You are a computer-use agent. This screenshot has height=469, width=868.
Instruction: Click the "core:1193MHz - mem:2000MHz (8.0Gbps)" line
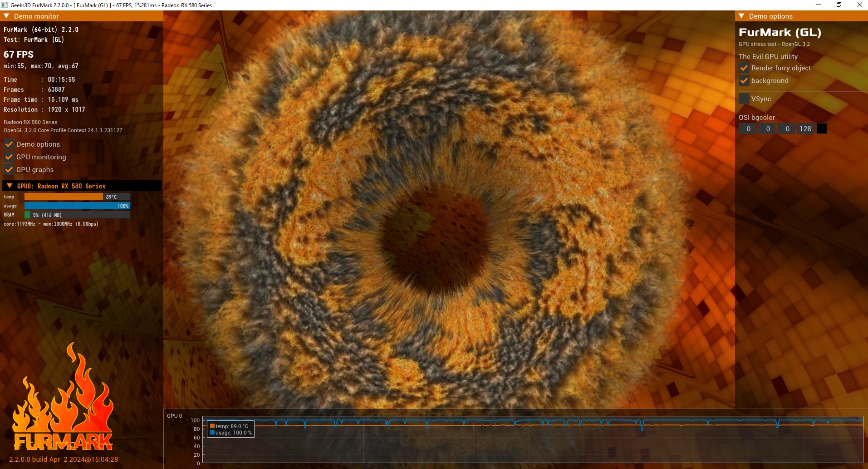51,224
